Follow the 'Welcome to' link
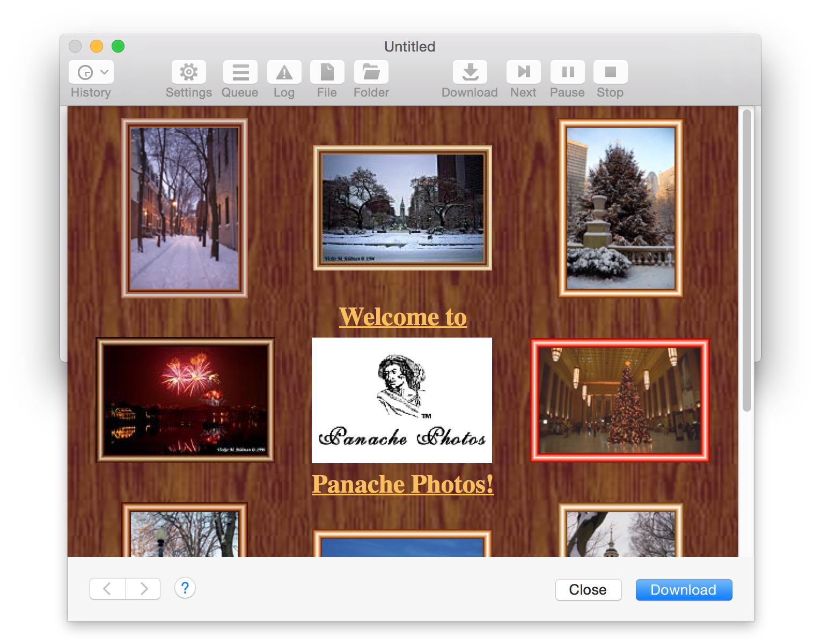The image size is (821, 644). [x=402, y=317]
